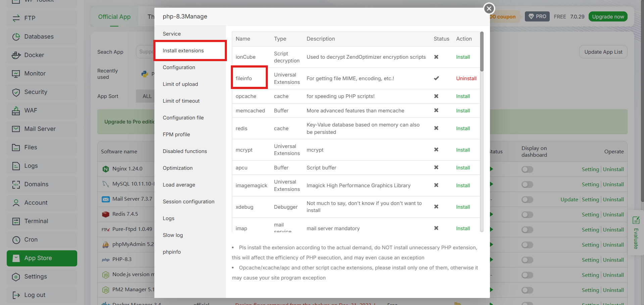Screen dimensions: 644x305
Task: Toggle dashboard display for Pure-Ftpd row
Action: click(x=527, y=230)
